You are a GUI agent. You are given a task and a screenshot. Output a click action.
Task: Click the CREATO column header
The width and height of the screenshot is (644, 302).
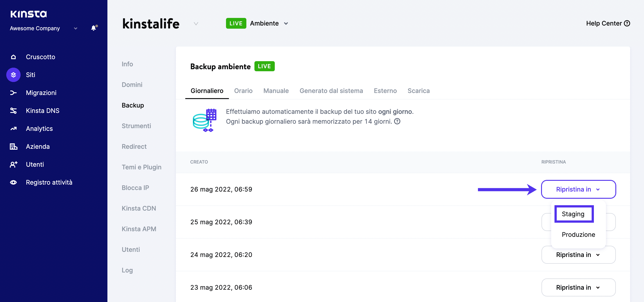(x=199, y=162)
